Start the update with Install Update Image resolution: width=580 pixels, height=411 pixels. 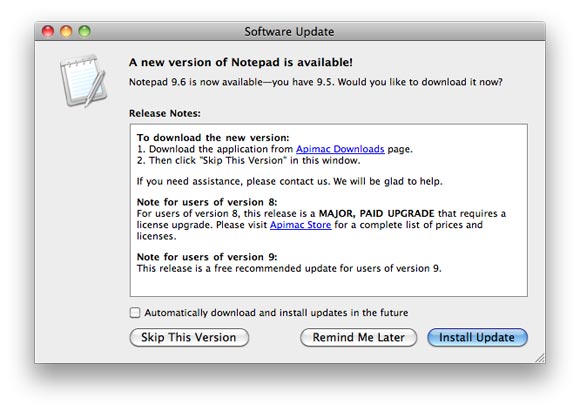(477, 337)
